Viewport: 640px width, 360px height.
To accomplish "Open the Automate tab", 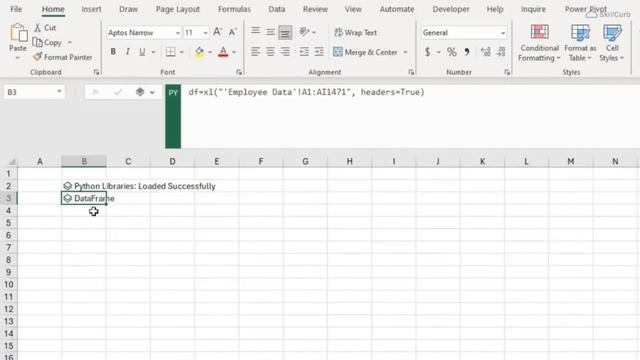I will [x=397, y=9].
